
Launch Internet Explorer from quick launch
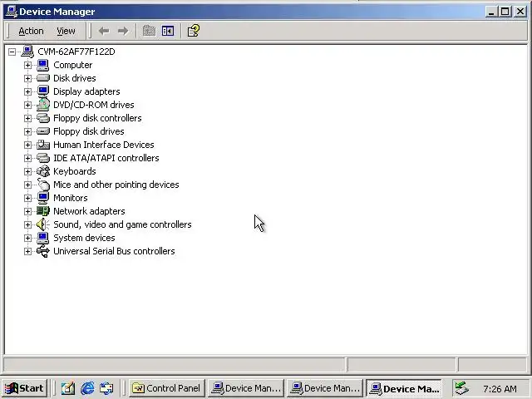click(87, 388)
